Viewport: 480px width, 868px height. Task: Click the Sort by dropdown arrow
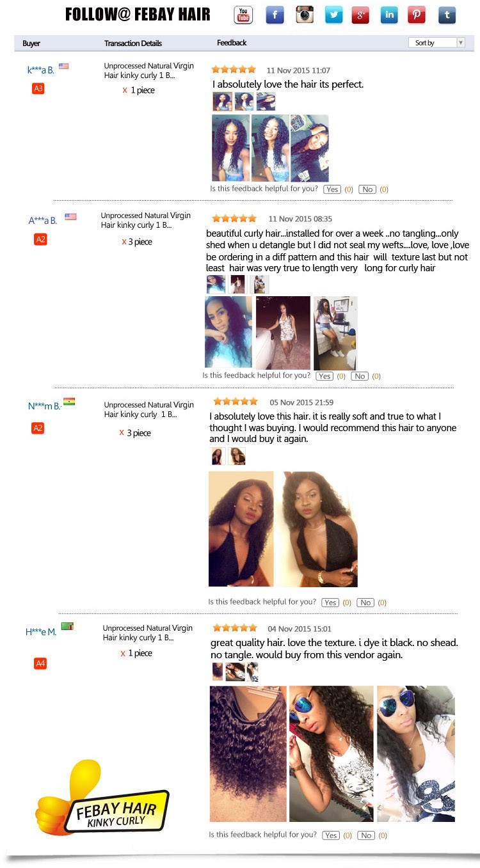click(461, 43)
